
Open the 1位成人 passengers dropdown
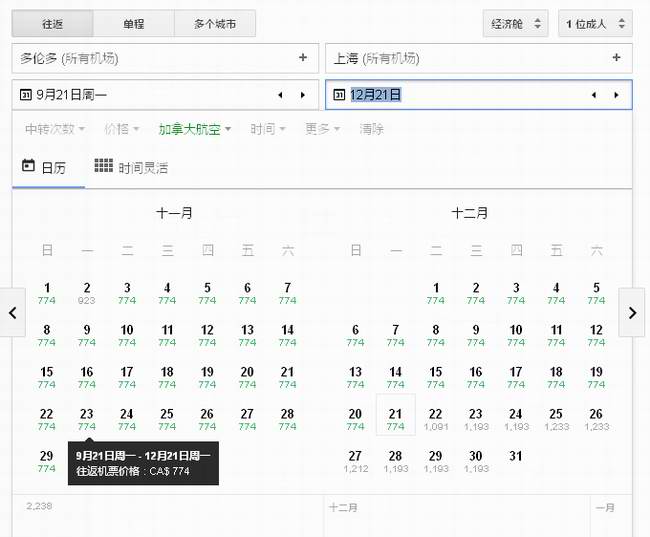[x=594, y=23]
